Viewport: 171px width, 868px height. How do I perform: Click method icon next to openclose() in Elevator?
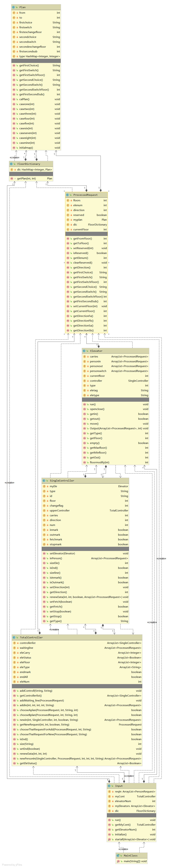click(84, 409)
